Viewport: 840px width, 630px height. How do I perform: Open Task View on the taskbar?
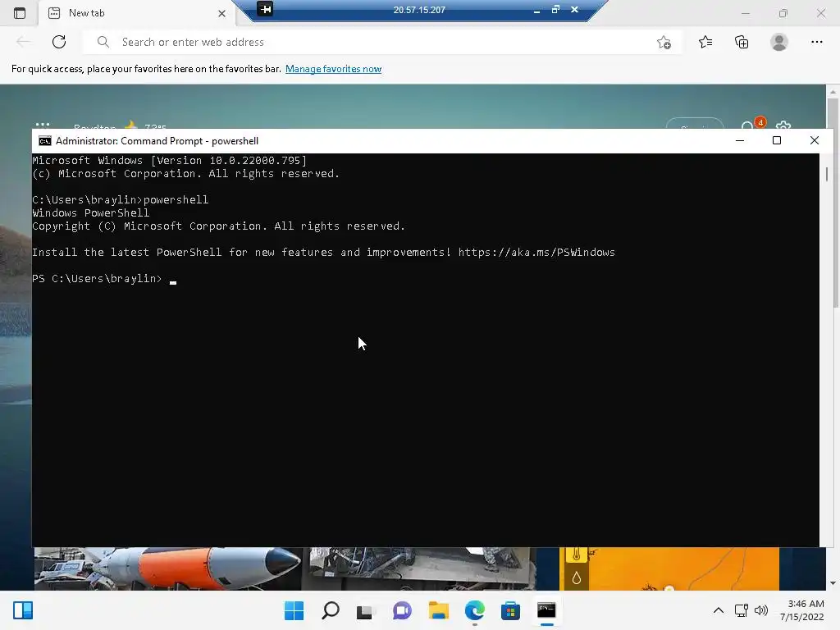365,610
